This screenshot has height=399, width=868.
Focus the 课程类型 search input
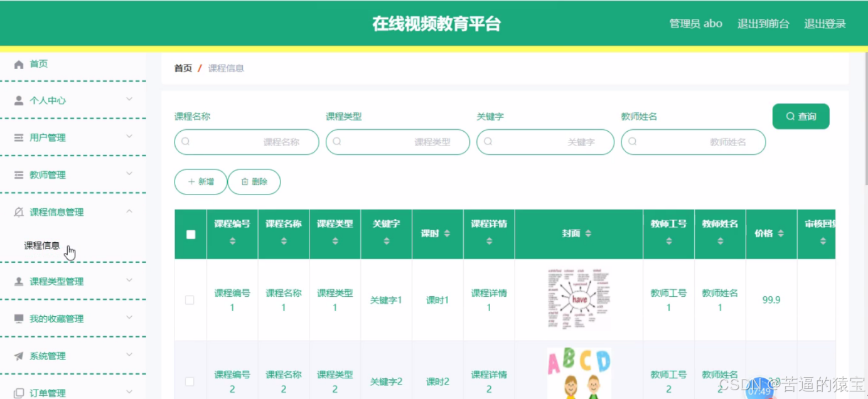coord(398,142)
